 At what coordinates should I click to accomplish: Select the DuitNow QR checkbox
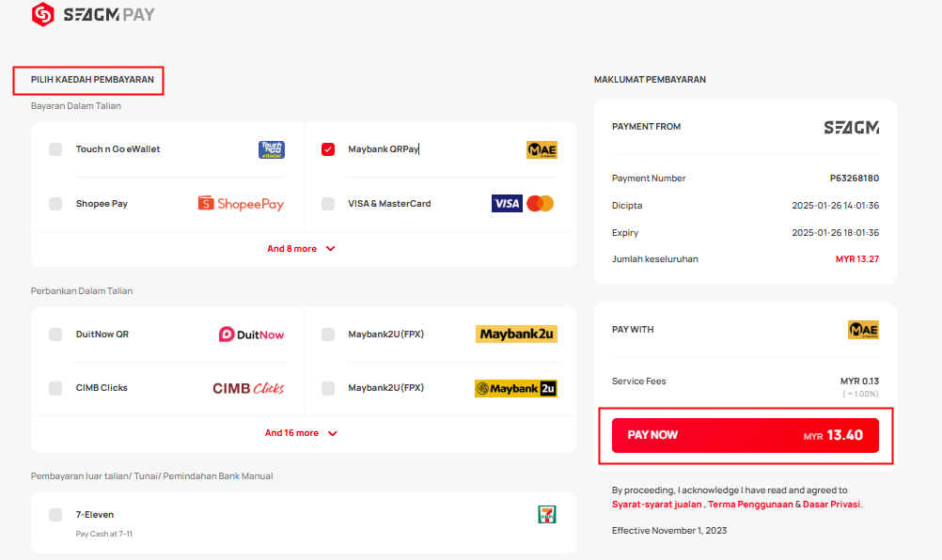(x=55, y=334)
